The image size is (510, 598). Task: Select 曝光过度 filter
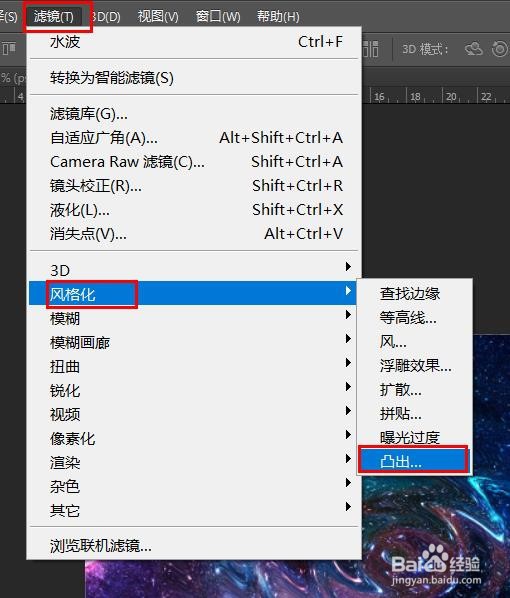(415, 437)
